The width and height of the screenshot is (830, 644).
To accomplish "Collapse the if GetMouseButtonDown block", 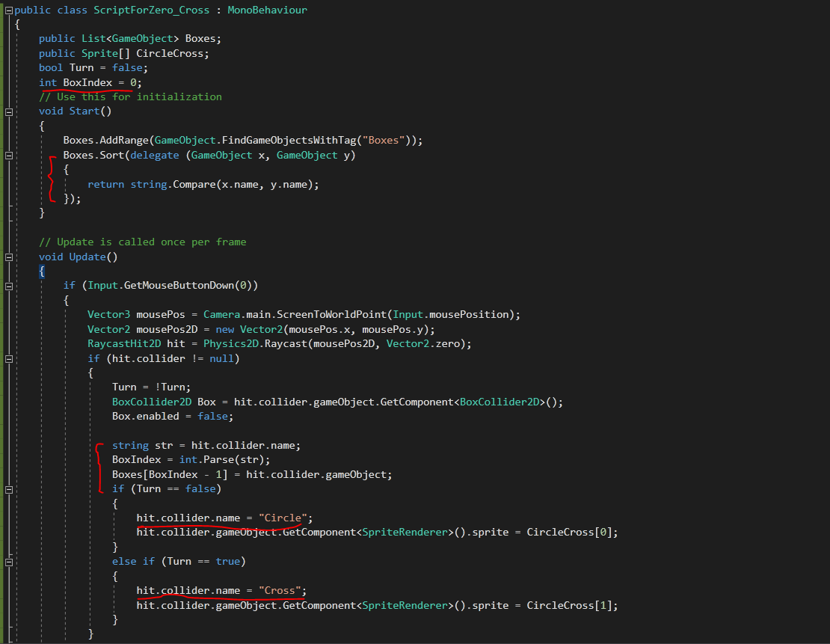I will (x=8, y=286).
